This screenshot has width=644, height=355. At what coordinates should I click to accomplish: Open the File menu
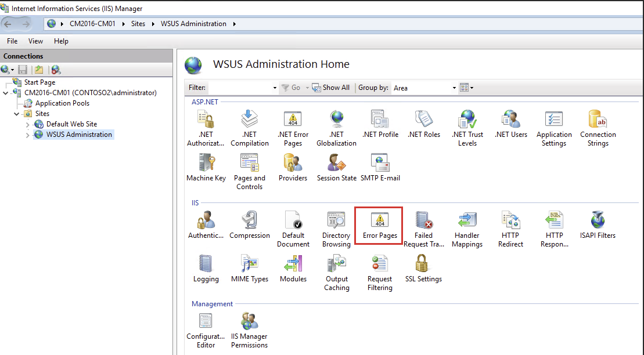pos(12,41)
